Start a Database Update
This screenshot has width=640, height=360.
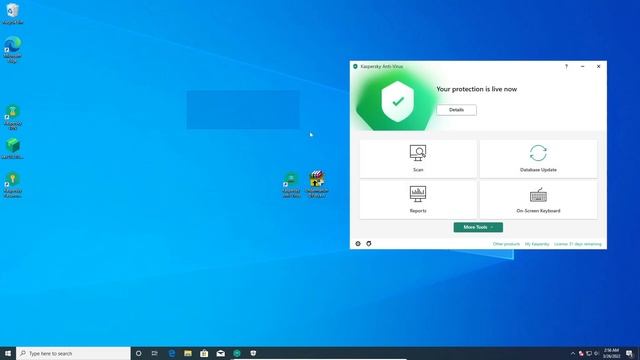pyautogui.click(x=538, y=159)
